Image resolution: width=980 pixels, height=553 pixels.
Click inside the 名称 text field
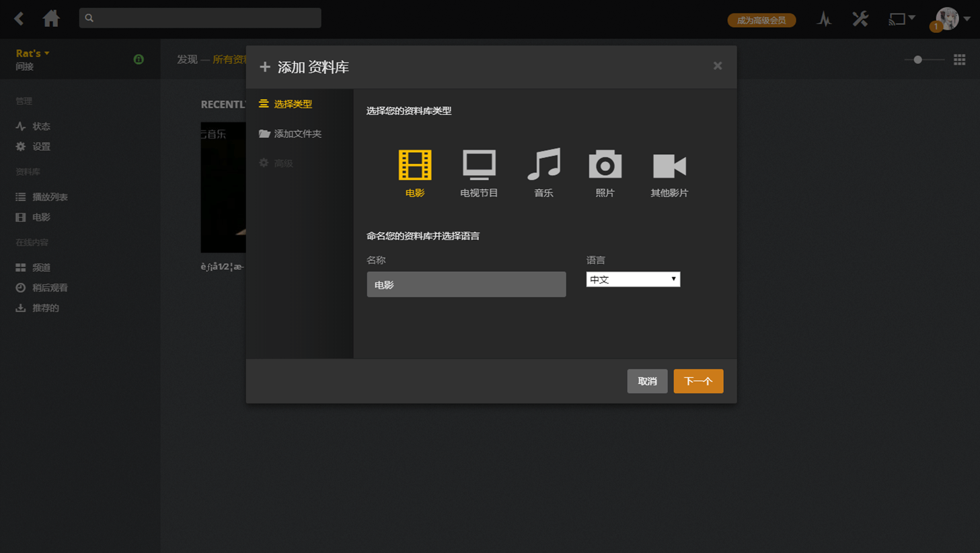pos(466,284)
